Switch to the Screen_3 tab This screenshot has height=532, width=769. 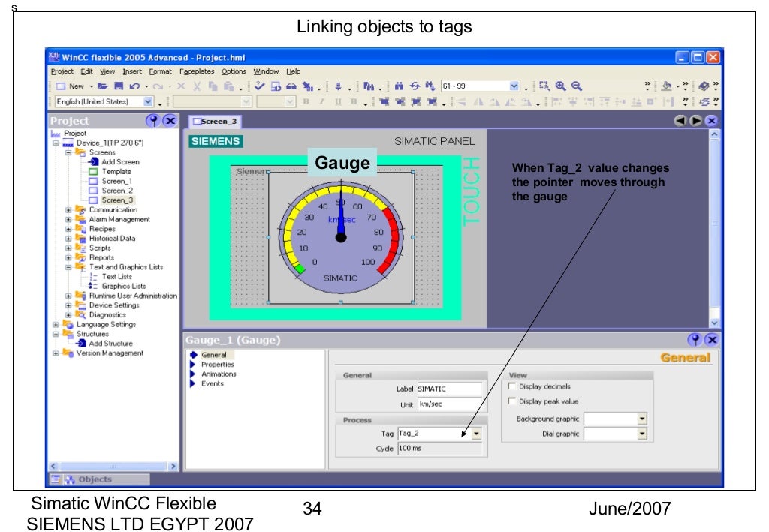[215, 122]
